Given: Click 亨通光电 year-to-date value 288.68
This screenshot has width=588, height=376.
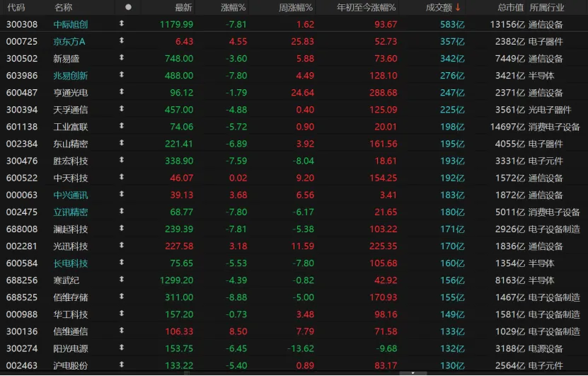Looking at the screenshot, I should (384, 93).
